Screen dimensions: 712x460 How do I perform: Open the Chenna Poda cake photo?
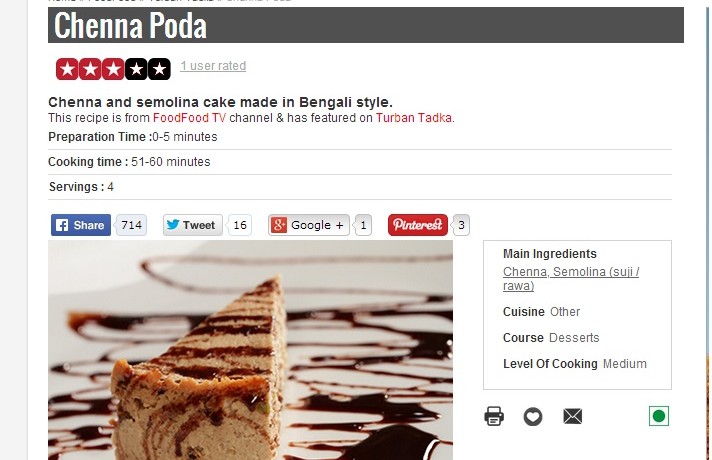pyautogui.click(x=250, y=350)
